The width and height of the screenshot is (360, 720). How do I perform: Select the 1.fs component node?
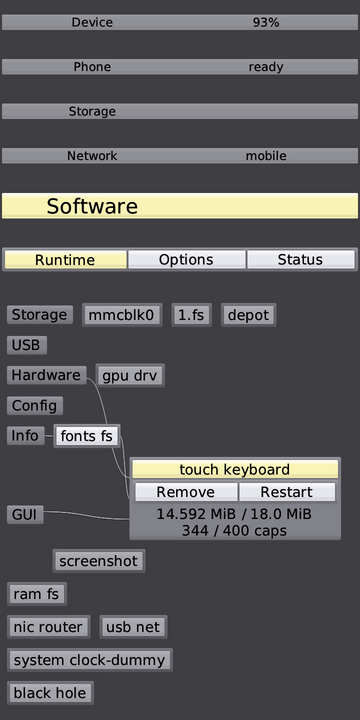192,315
